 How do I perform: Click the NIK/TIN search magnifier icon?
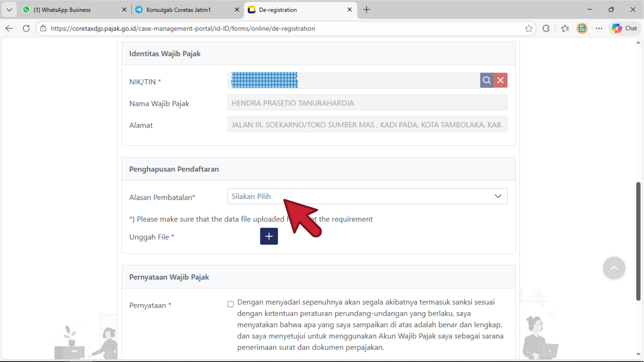click(487, 80)
